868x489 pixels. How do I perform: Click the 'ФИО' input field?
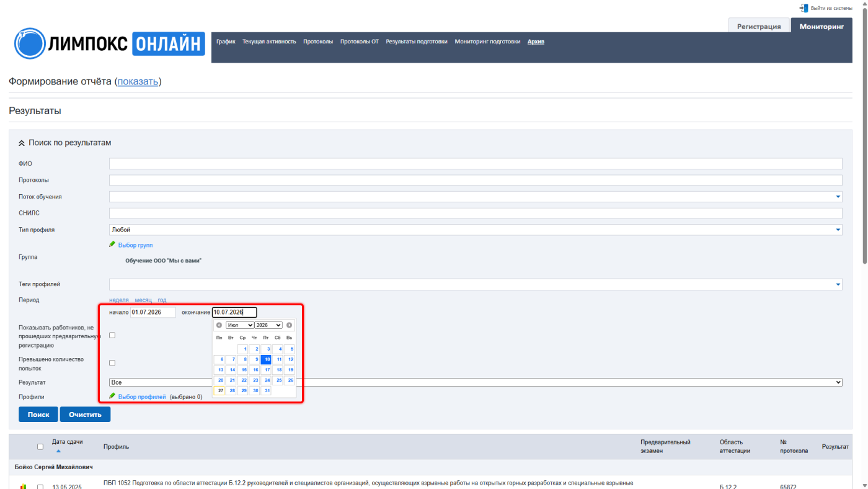[476, 164]
